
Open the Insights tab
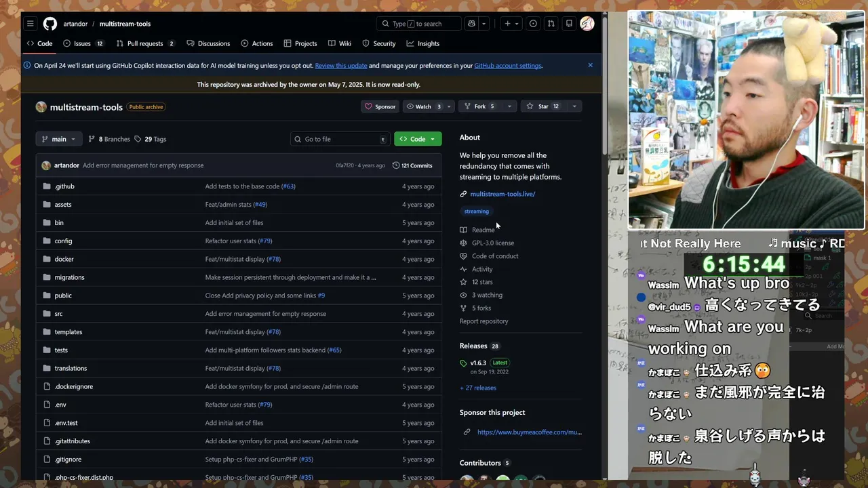(x=423, y=43)
